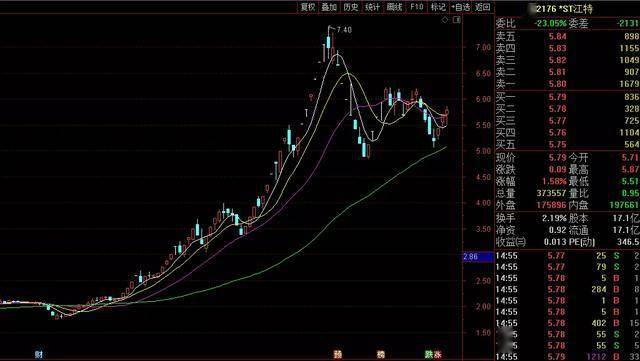Select the 买一 5.79 bid price row
Image resolution: width=640 pixels, height=361 pixels.
567,97
